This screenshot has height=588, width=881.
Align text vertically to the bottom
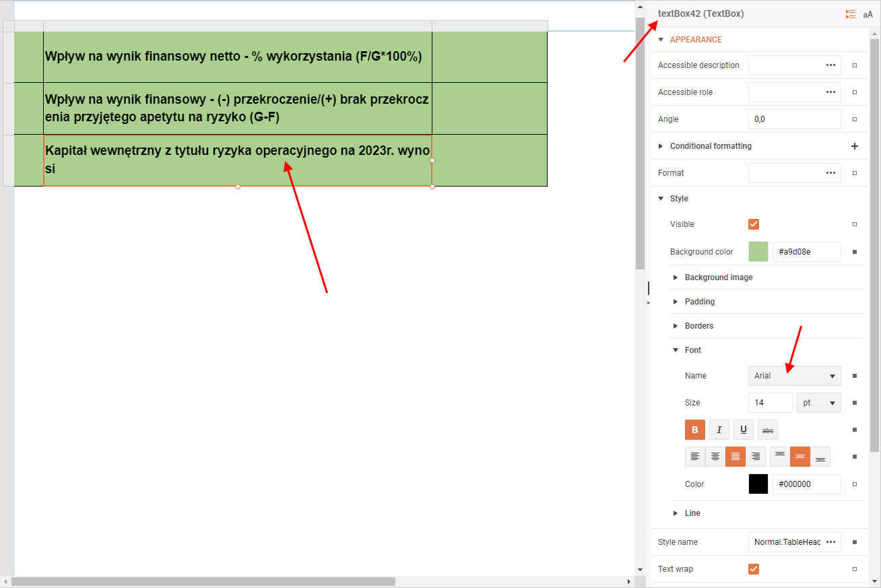click(x=820, y=457)
